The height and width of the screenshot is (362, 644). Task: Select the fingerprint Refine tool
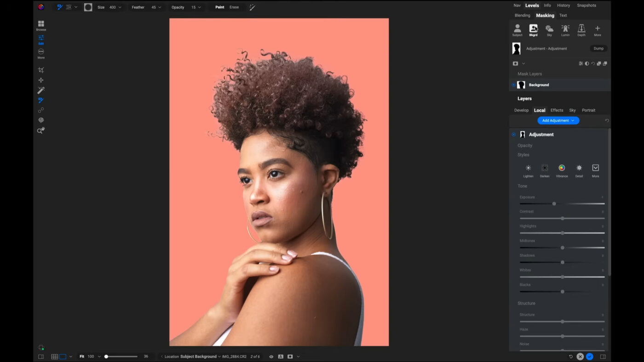pos(41,120)
